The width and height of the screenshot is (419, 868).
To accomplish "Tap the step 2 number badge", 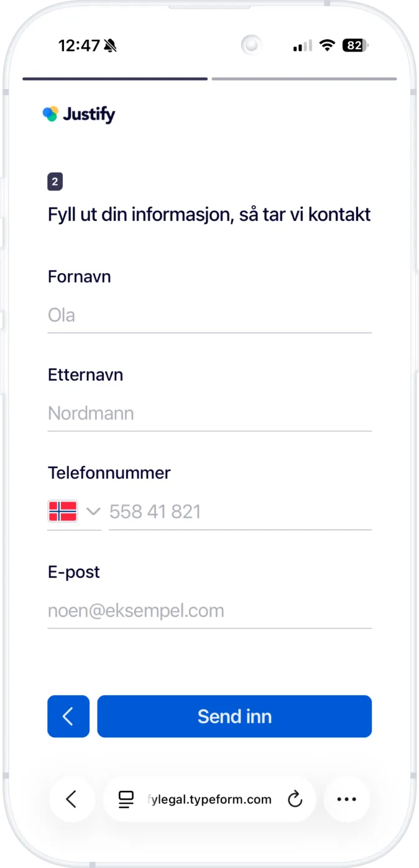I will click(55, 182).
